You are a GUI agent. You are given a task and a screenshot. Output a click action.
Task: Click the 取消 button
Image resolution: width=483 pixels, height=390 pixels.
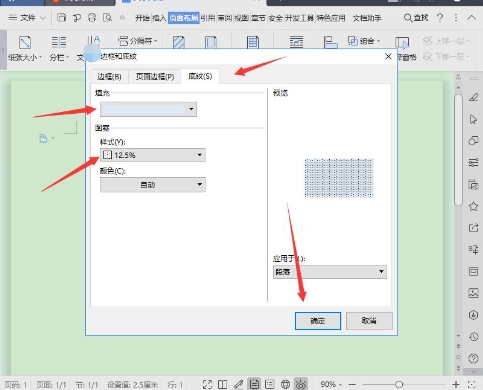pos(369,321)
